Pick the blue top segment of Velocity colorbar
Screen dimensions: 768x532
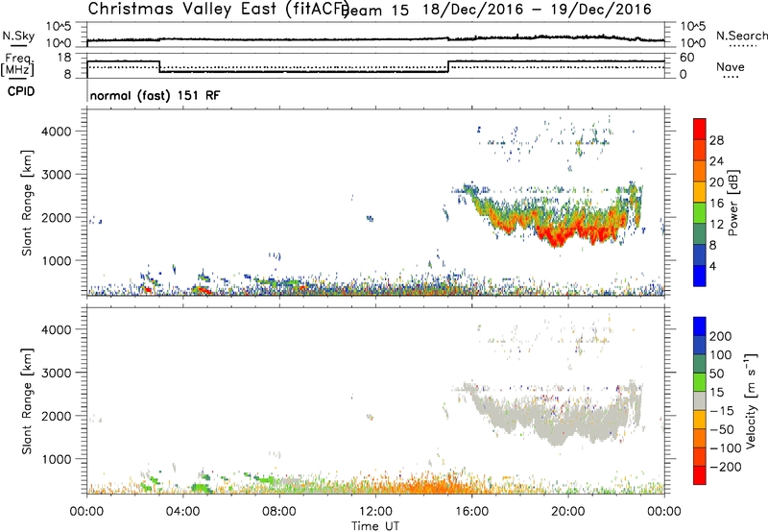[x=700, y=326]
